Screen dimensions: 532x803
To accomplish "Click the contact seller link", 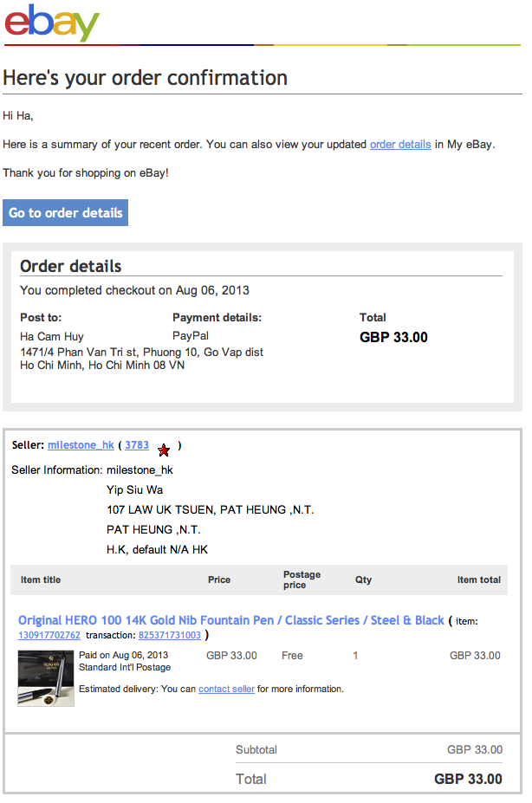I will click(x=226, y=690).
